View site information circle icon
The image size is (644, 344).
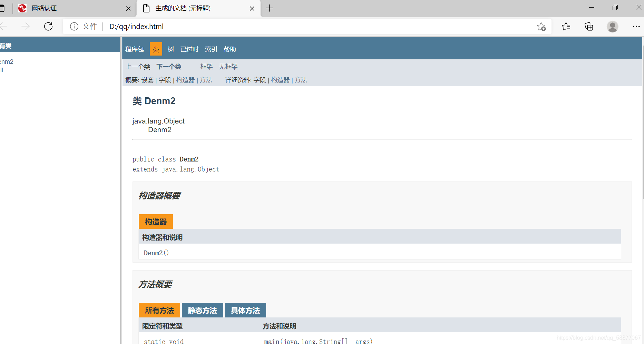pyautogui.click(x=74, y=27)
